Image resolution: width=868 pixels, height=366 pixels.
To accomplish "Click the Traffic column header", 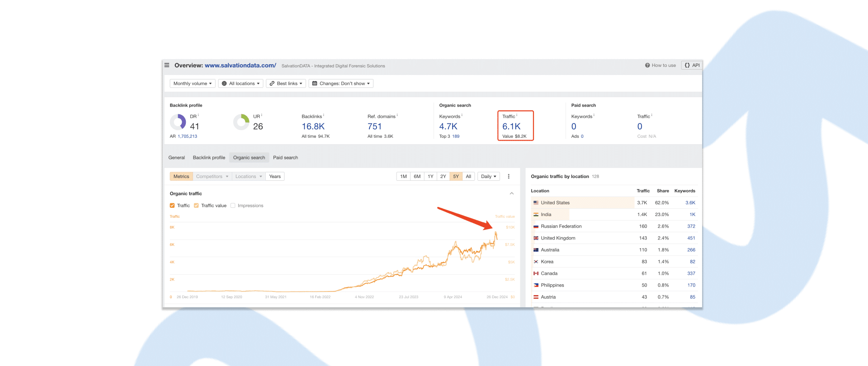I will coord(643,191).
